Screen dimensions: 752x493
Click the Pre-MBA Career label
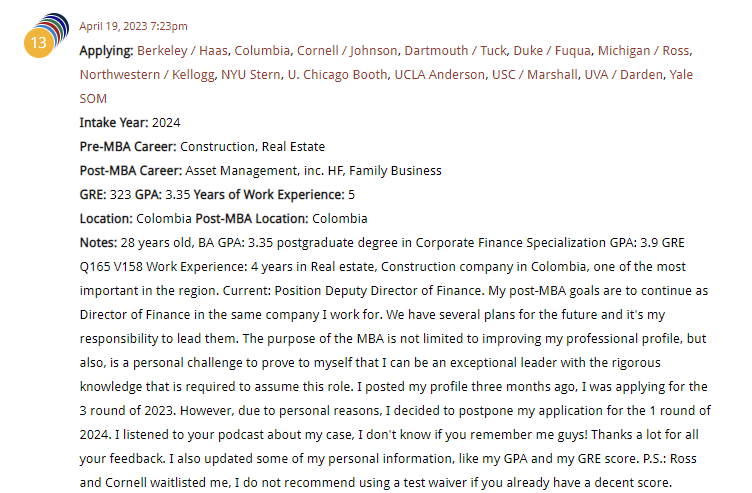128,146
